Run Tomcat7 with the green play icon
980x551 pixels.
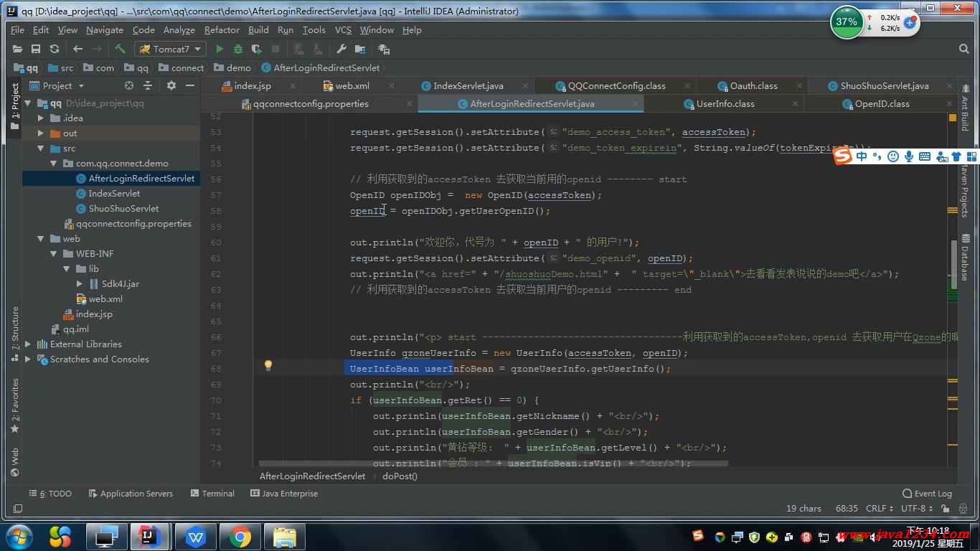click(220, 49)
